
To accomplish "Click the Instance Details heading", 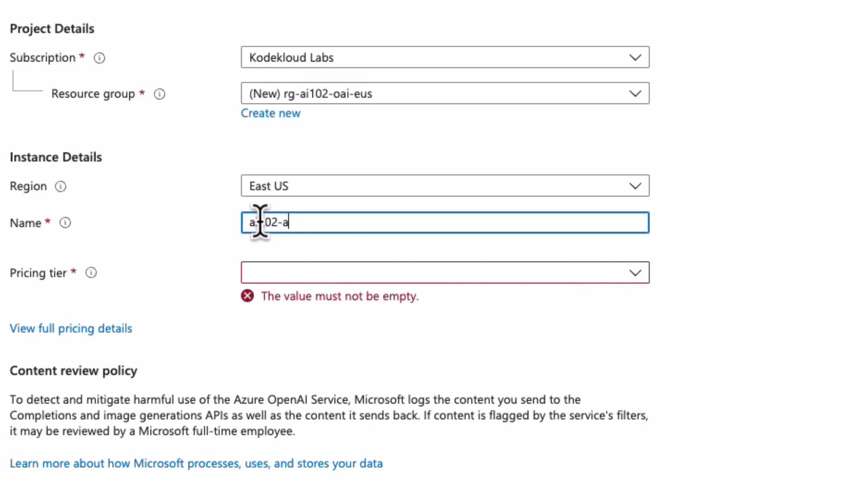I will pos(55,157).
